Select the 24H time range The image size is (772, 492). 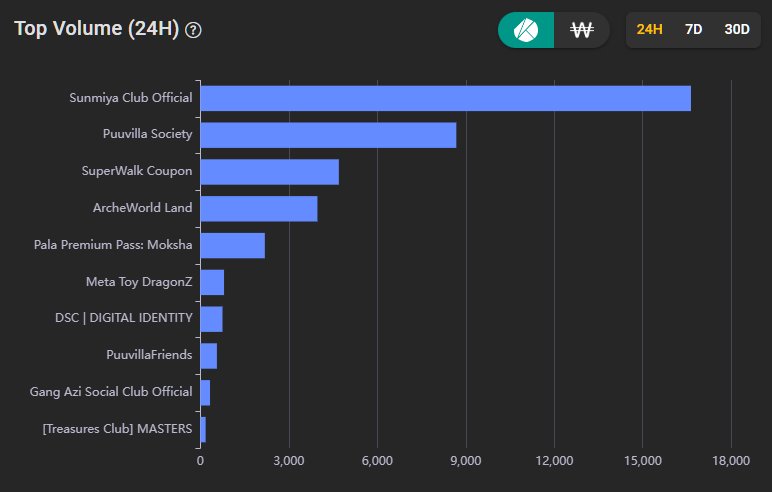click(x=649, y=30)
